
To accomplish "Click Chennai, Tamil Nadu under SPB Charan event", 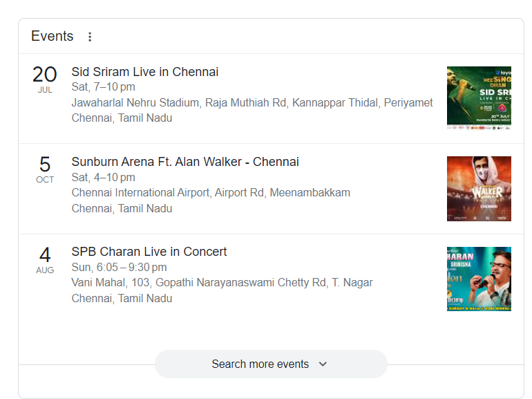I will 122,298.
